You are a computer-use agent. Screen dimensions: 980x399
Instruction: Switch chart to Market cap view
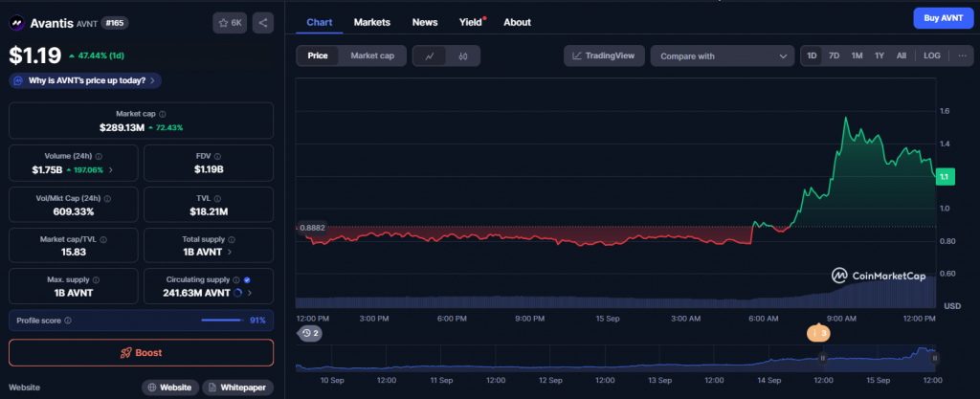click(x=372, y=55)
